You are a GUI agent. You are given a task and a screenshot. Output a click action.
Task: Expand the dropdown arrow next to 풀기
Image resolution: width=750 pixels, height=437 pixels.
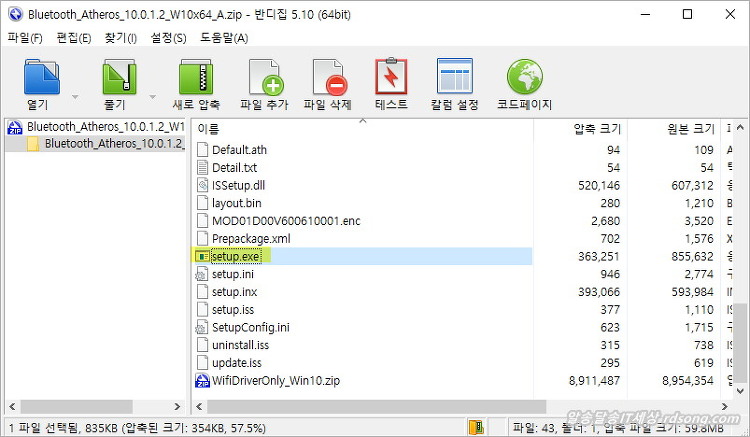153,97
